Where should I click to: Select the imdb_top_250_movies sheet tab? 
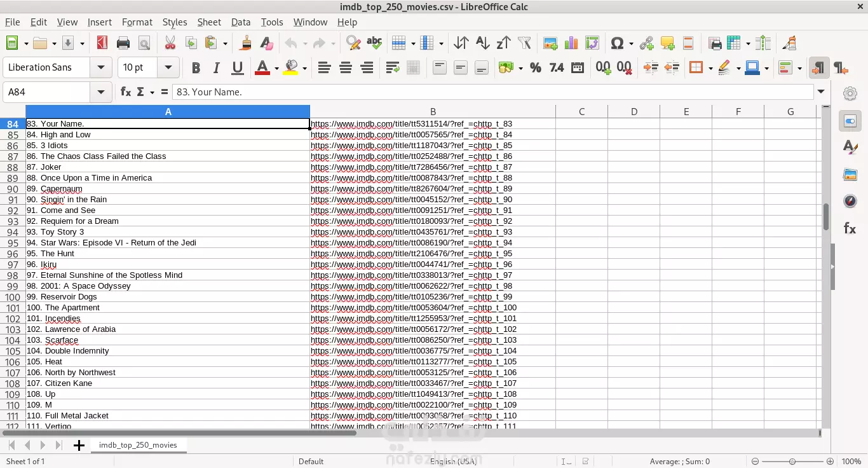[138, 445]
